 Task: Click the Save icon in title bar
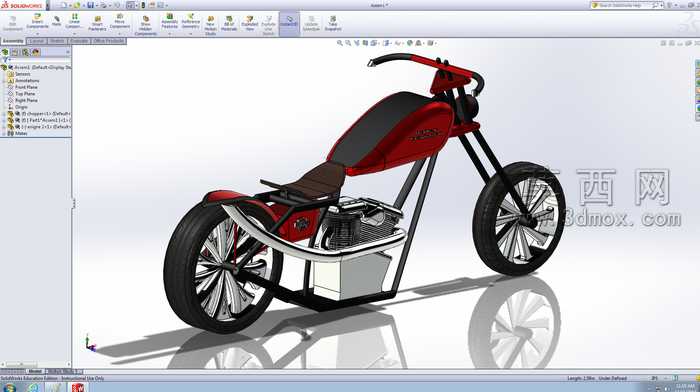coord(90,5)
